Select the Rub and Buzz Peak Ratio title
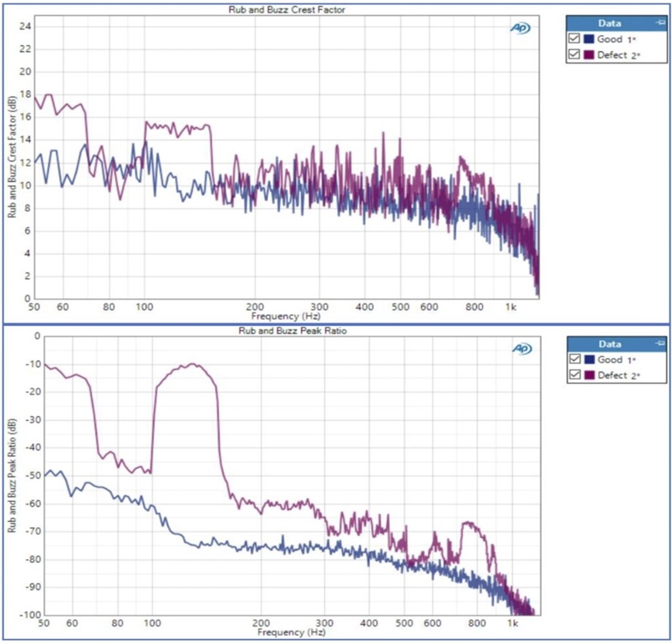 point(293,331)
